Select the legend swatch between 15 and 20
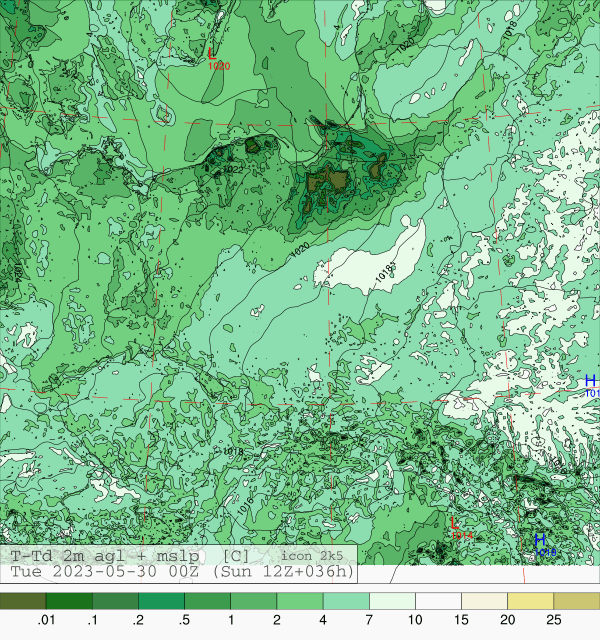 (483, 601)
